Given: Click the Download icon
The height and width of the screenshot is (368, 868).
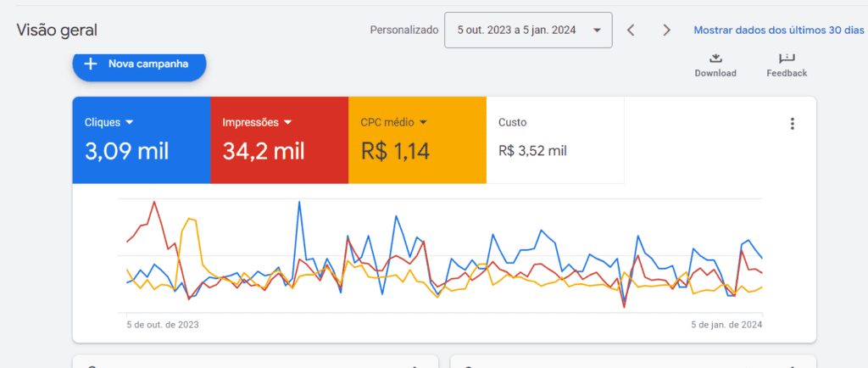Looking at the screenshot, I should (715, 58).
